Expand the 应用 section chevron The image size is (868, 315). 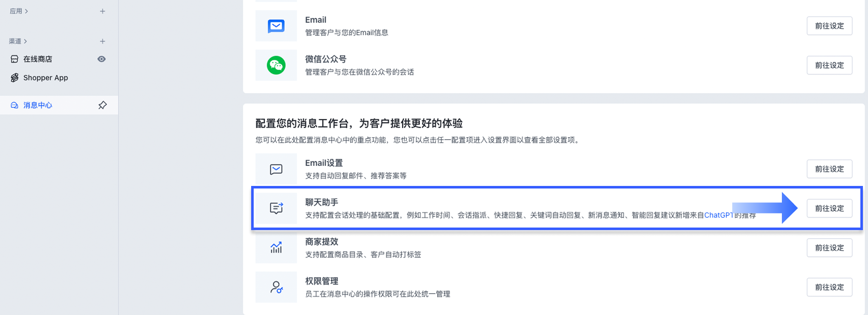pos(26,11)
